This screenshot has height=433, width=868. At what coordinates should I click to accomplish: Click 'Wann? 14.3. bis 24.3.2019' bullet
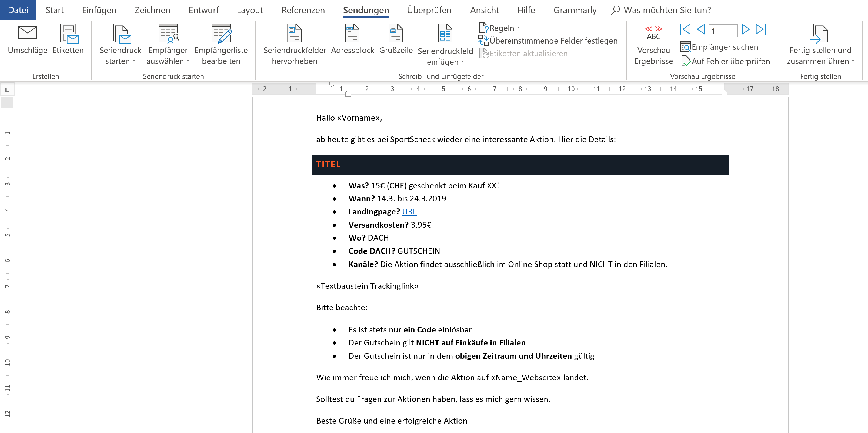(x=397, y=198)
